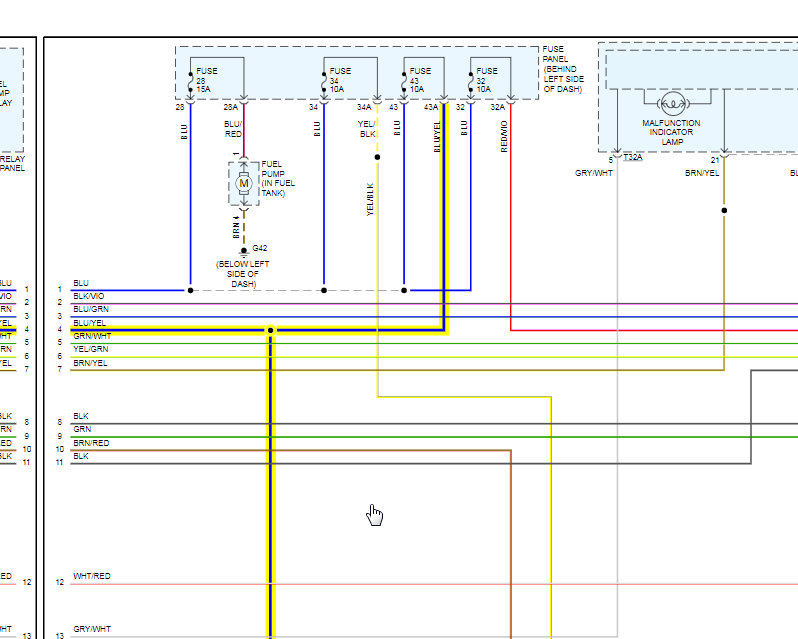Highlight the pink WHT/RED wire at pin 12
798x639 pixels.
[433, 584]
